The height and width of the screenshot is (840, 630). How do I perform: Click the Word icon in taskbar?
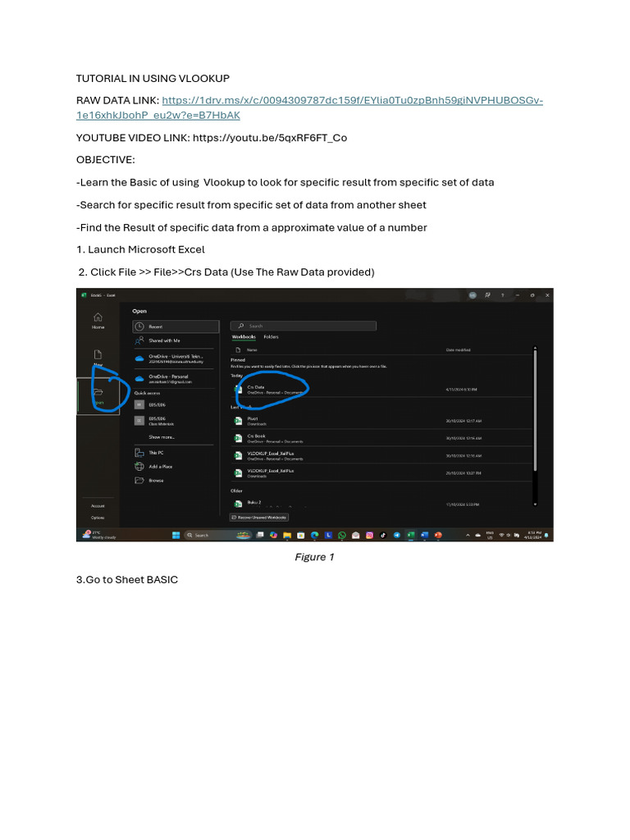[425, 535]
